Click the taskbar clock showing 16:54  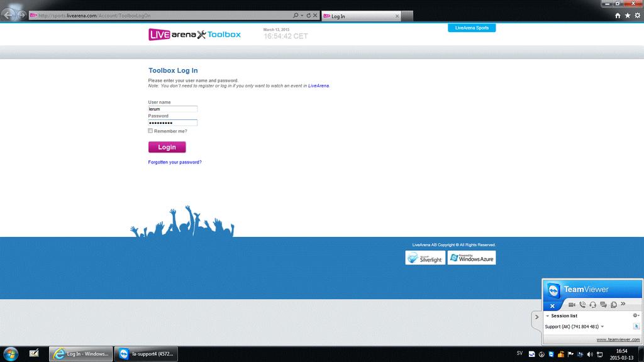pyautogui.click(x=621, y=354)
